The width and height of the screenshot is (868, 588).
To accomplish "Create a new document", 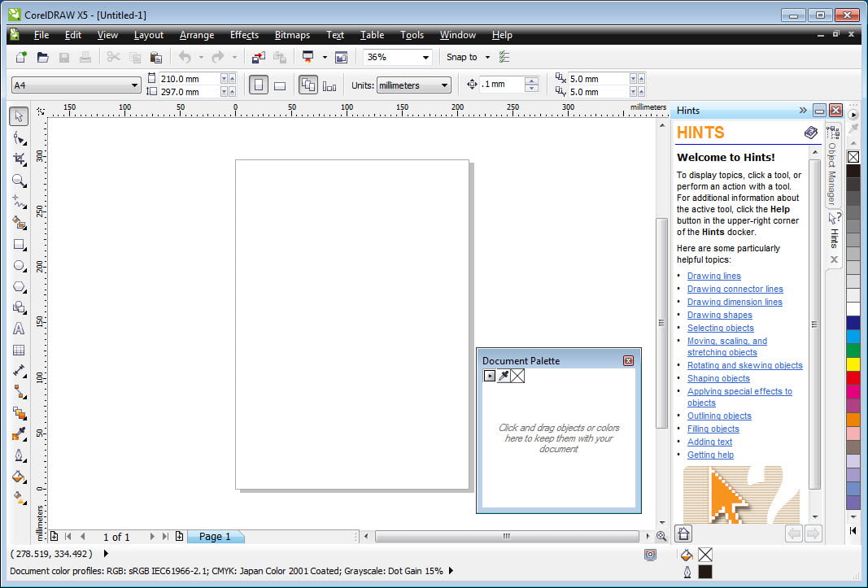I will tap(21, 57).
